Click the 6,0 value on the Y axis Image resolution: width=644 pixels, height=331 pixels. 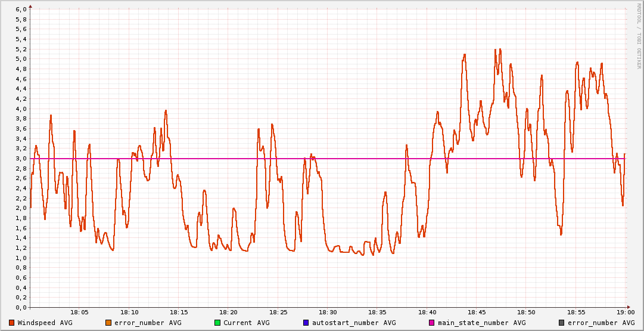pyautogui.click(x=20, y=10)
